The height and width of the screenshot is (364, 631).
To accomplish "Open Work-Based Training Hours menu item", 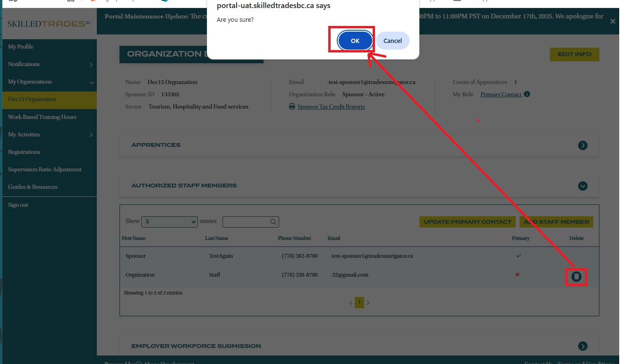I will [42, 117].
